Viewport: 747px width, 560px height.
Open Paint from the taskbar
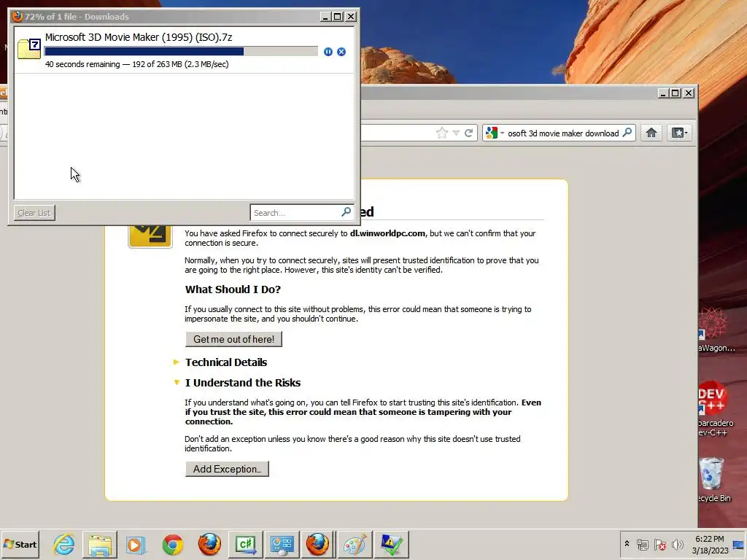tap(355, 544)
